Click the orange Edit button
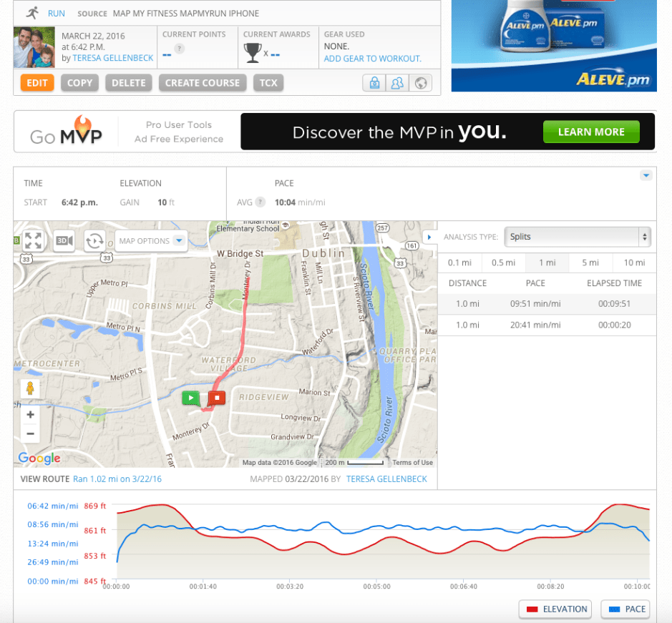Screen dimensions: 672x623 coord(37,83)
